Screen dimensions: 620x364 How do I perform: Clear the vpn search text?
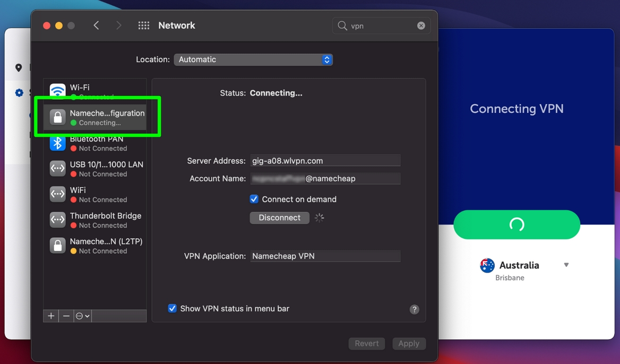(421, 25)
